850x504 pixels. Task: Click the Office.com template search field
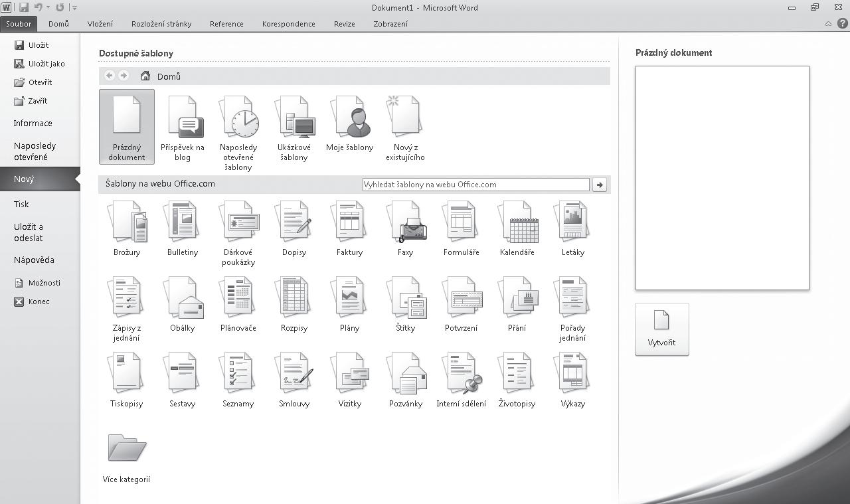pos(476,185)
